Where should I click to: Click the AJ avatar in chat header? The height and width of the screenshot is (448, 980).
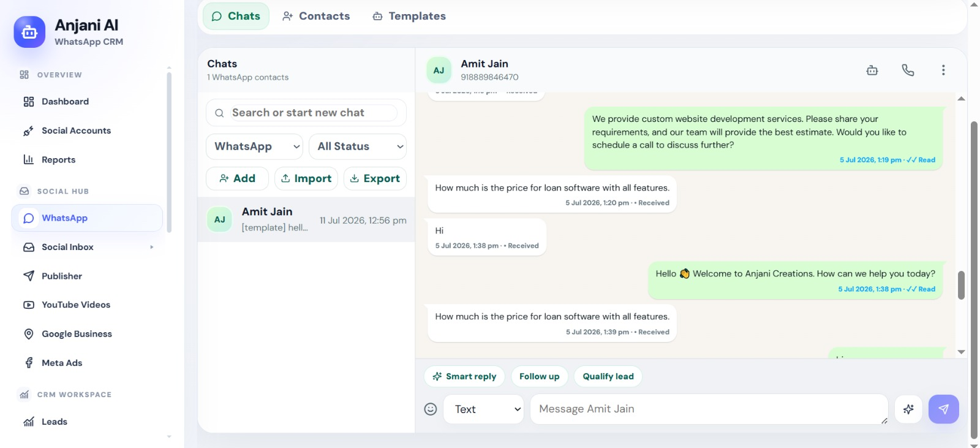(x=439, y=70)
